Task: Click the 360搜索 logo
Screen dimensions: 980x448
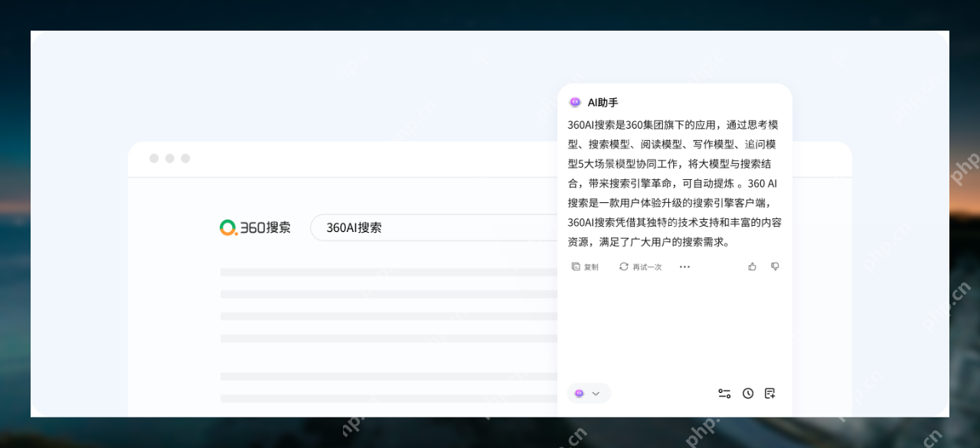Action: (255, 227)
